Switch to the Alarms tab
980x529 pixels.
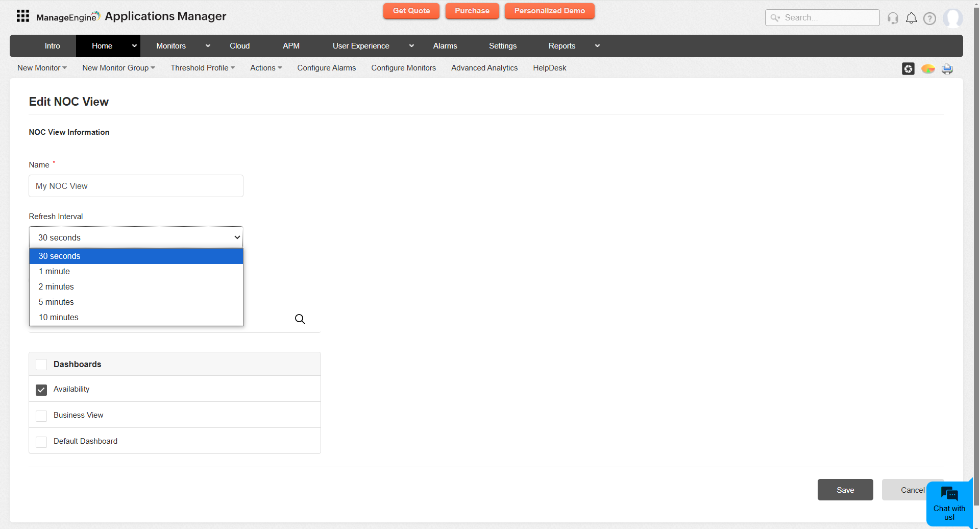445,45
